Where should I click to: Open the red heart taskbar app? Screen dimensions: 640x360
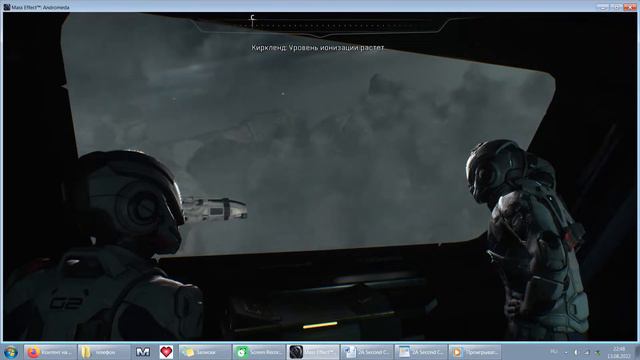[166, 352]
